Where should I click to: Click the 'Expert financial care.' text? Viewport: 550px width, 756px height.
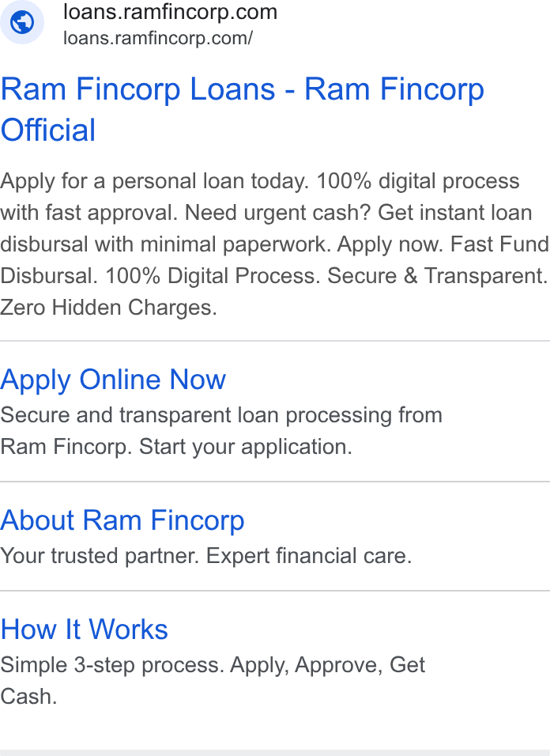click(309, 556)
